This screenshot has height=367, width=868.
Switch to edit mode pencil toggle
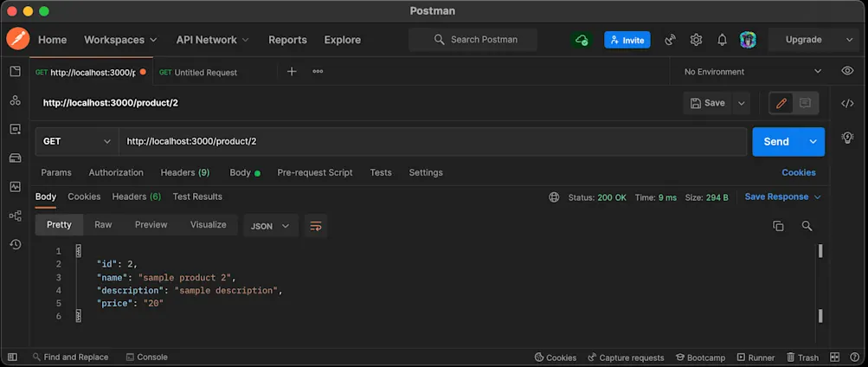[781, 103]
